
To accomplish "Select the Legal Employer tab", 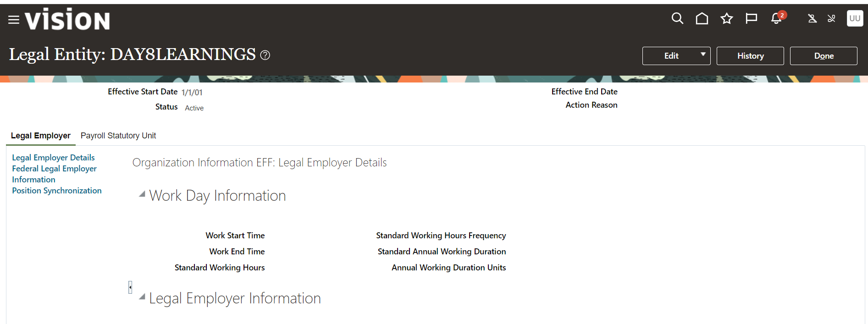I will click(41, 136).
